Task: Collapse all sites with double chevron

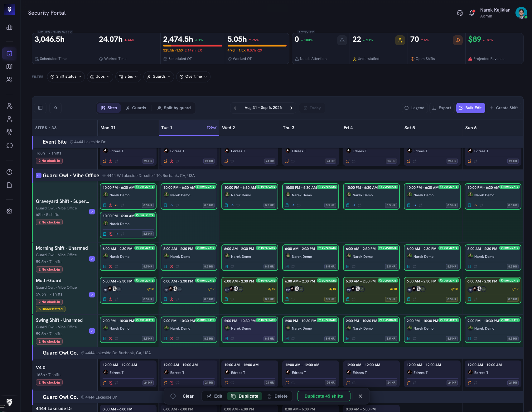Action: [x=56, y=108]
